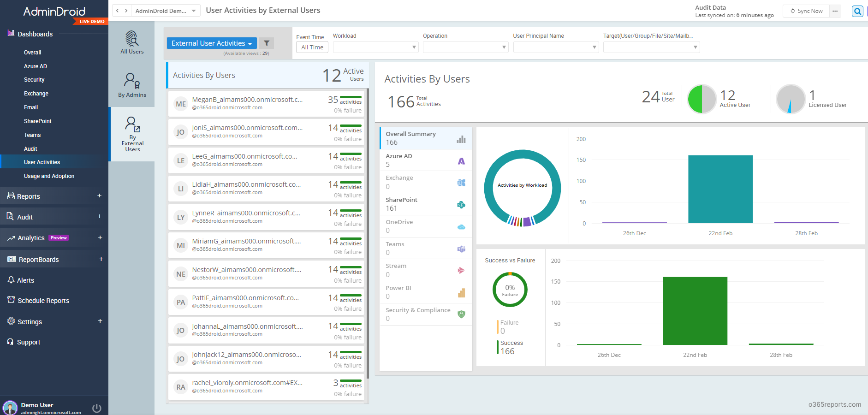This screenshot has height=415, width=868.
Task: Expand the Audit section plus
Action: tap(100, 216)
